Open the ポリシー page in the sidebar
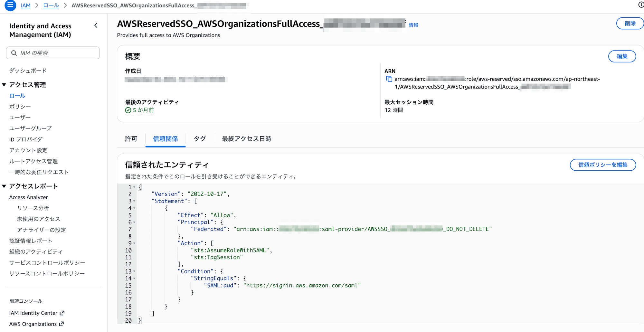The height and width of the screenshot is (332, 644). (x=20, y=107)
